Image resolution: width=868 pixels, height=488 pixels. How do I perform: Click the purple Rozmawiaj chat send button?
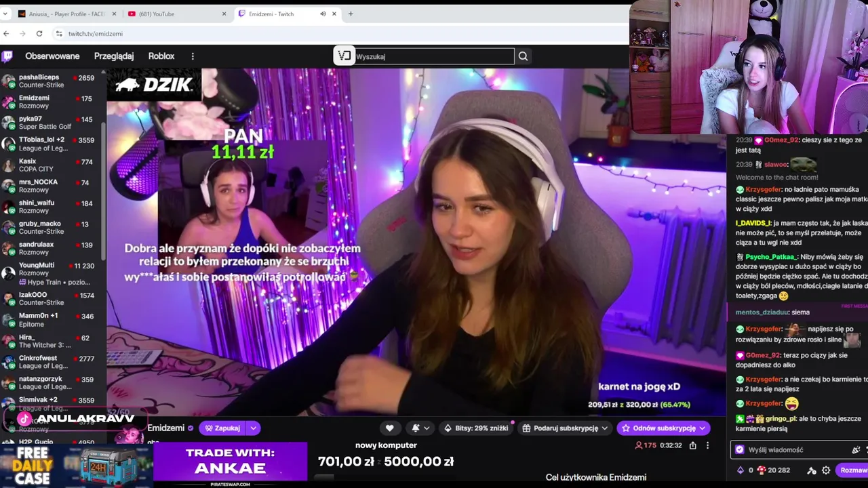(853, 470)
